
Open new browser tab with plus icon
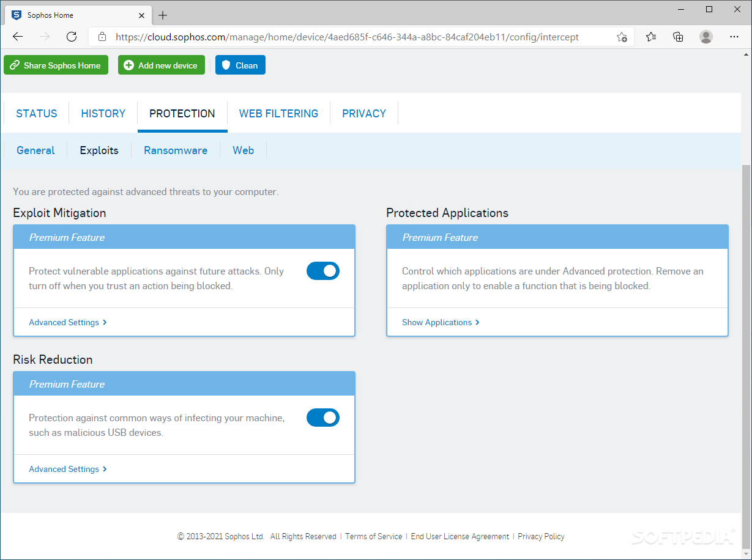pos(163,15)
